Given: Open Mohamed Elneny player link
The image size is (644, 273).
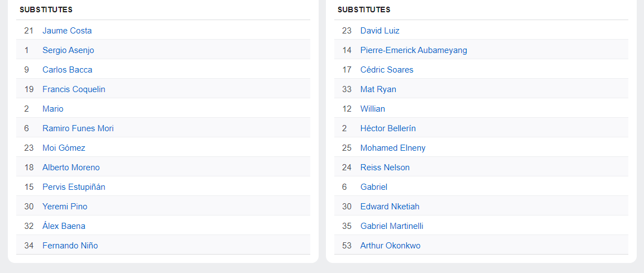Looking at the screenshot, I should 393,148.
